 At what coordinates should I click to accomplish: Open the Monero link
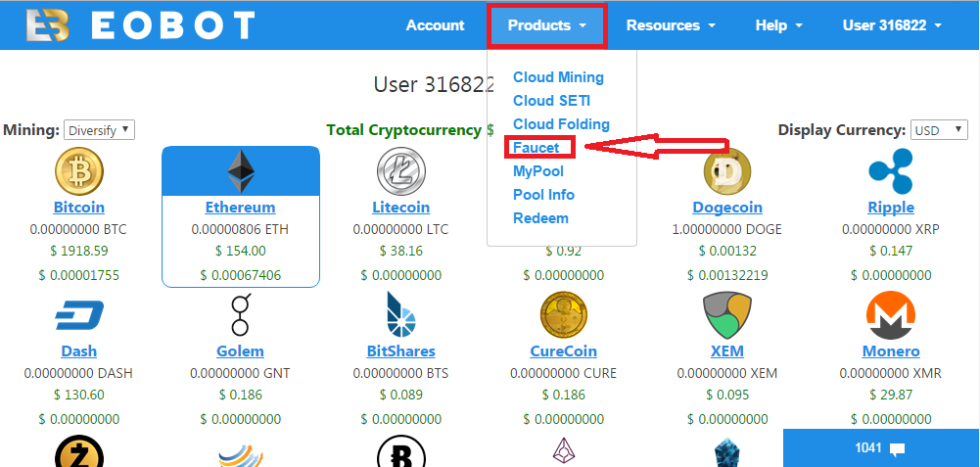point(891,350)
